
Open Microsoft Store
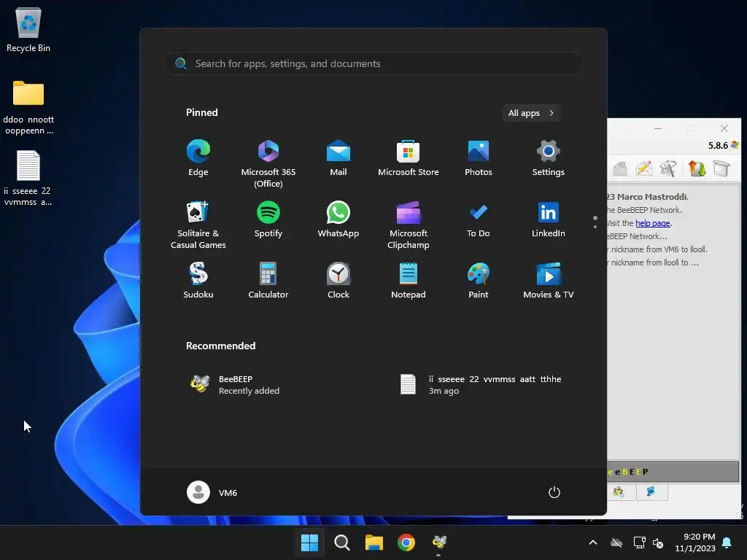[x=409, y=158]
